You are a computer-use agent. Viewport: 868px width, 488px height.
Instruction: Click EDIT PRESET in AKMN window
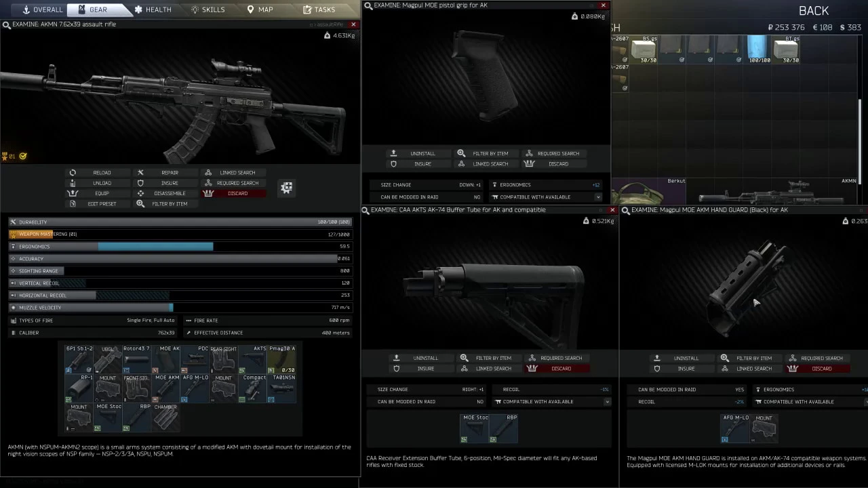pos(96,203)
